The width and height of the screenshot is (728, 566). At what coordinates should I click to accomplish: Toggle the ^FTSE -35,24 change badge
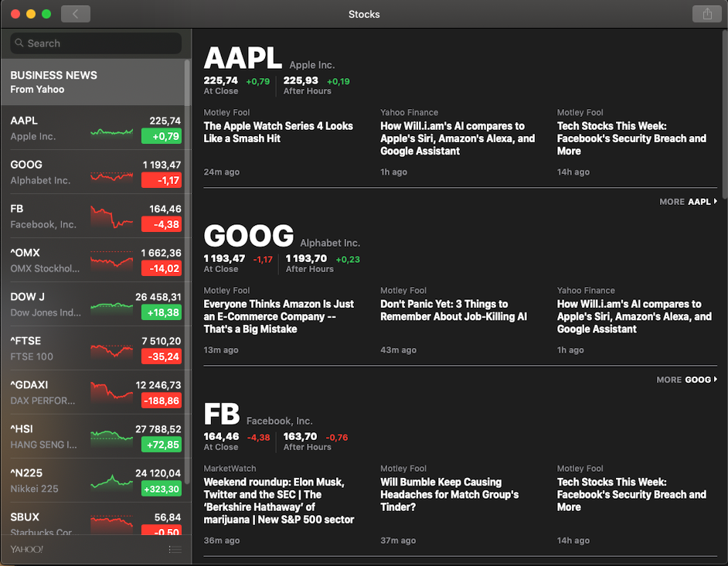pos(162,357)
